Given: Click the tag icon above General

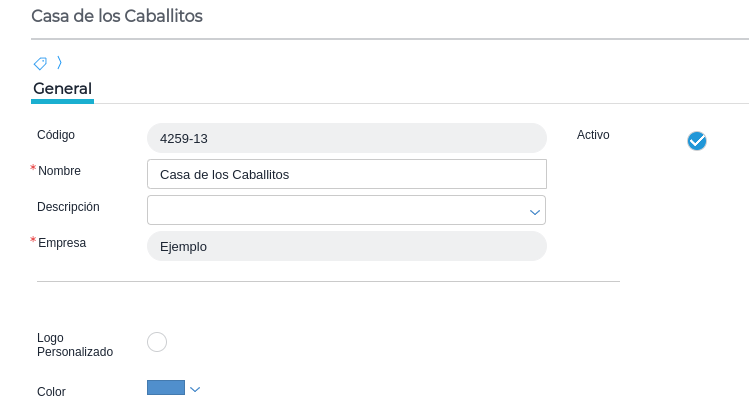Looking at the screenshot, I should coord(40,63).
